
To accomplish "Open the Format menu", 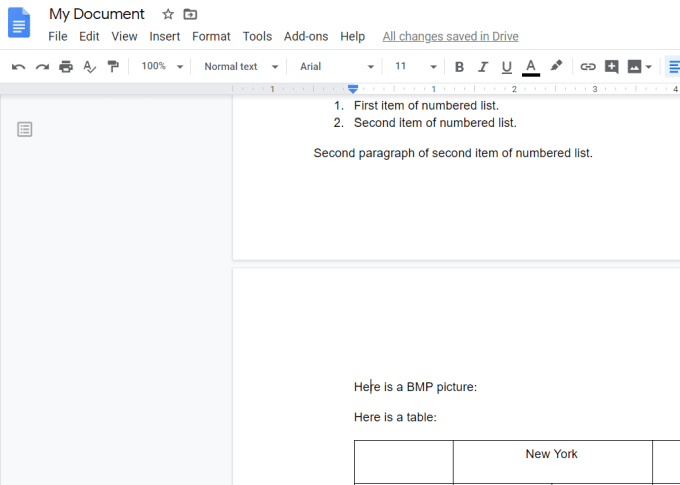I will tap(211, 36).
